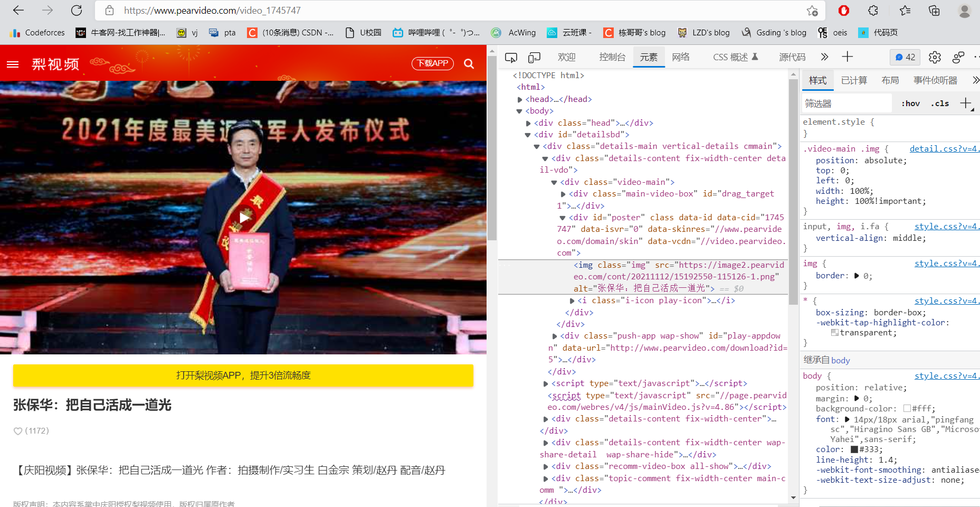Open the search magnifier on Pear Video
This screenshot has width=980, height=507.
coord(469,64)
